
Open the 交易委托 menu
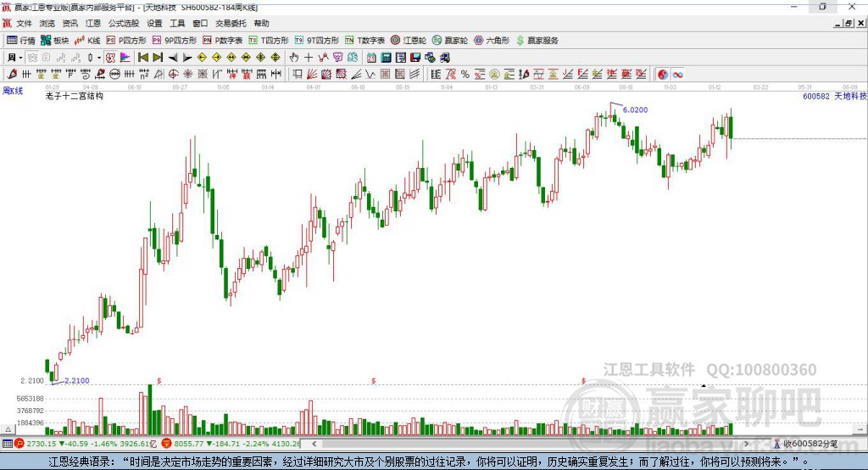click(x=231, y=23)
